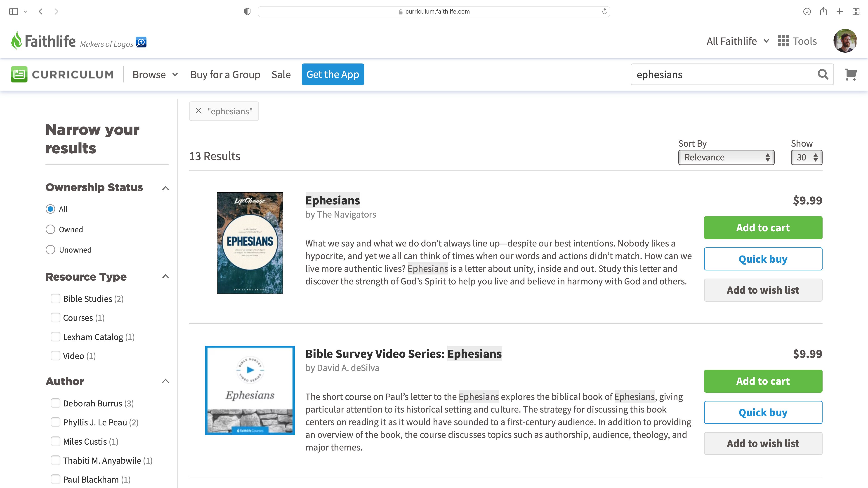868x488 pixels.
Task: Open the Sort By Relevance dropdown
Action: tap(726, 157)
